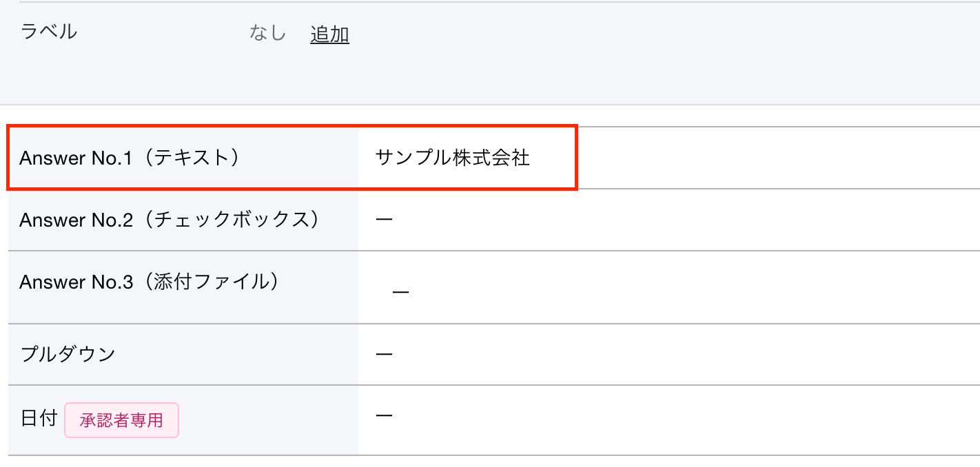
Task: Select the プルダウン row label
Action: click(68, 354)
